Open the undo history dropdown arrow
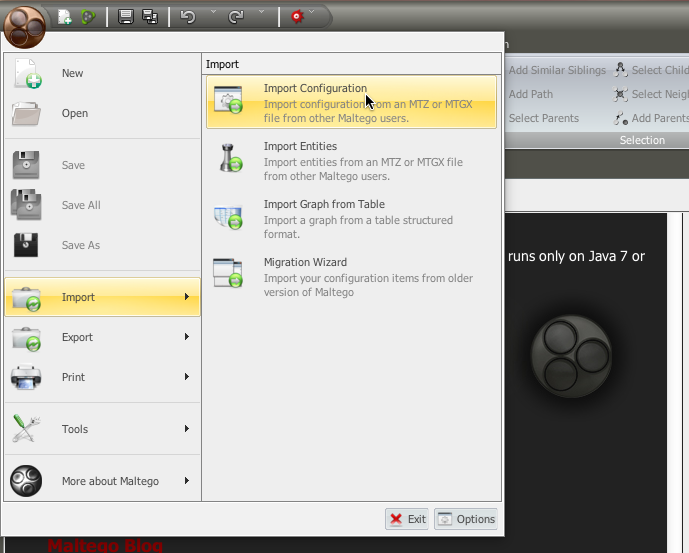This screenshot has width=689, height=553. [214, 12]
